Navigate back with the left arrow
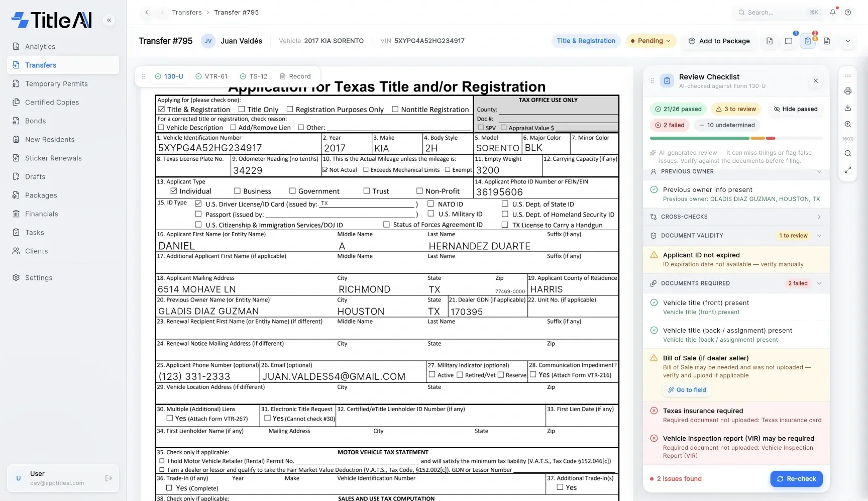868x501 pixels. click(x=147, y=12)
